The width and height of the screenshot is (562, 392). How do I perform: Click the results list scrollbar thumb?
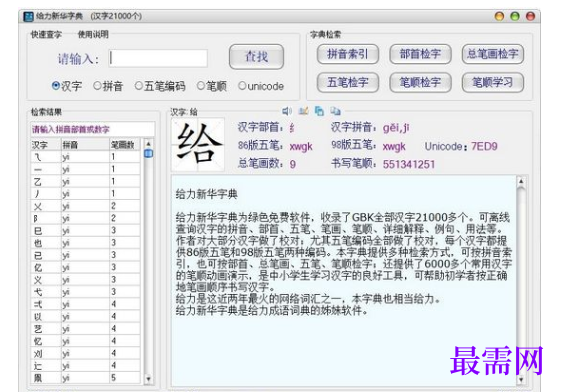tap(148, 154)
